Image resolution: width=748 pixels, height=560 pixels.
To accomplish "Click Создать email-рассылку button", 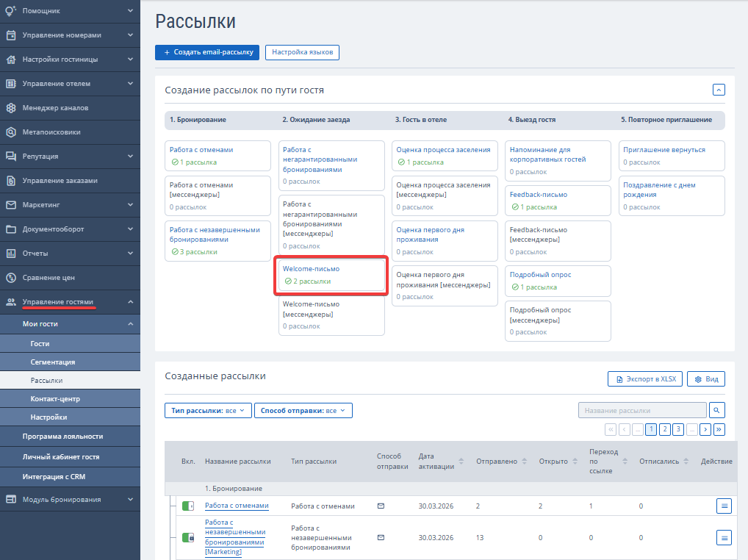I will (x=207, y=52).
